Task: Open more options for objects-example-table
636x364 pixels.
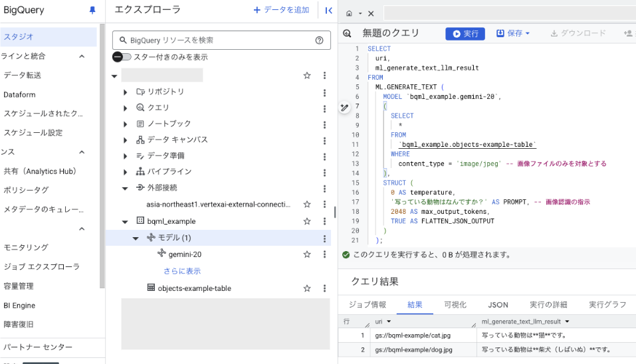Action: 324,288
